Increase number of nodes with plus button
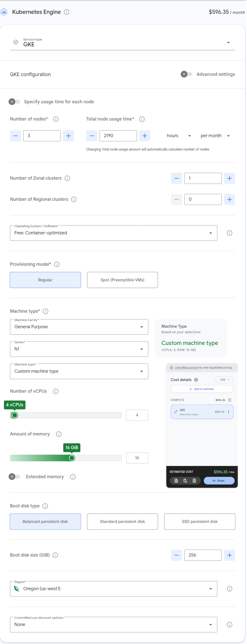The height and width of the screenshot is (644, 247). click(x=68, y=136)
